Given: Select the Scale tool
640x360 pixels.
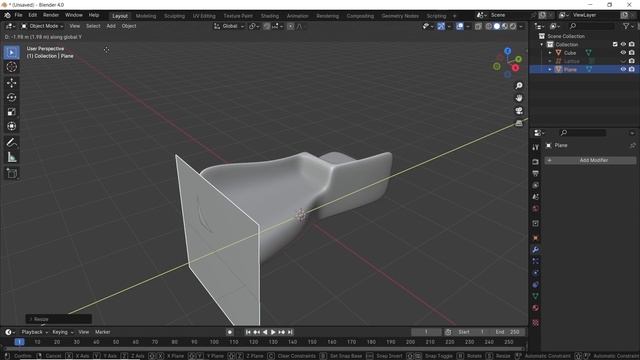Looking at the screenshot, I should [11, 112].
